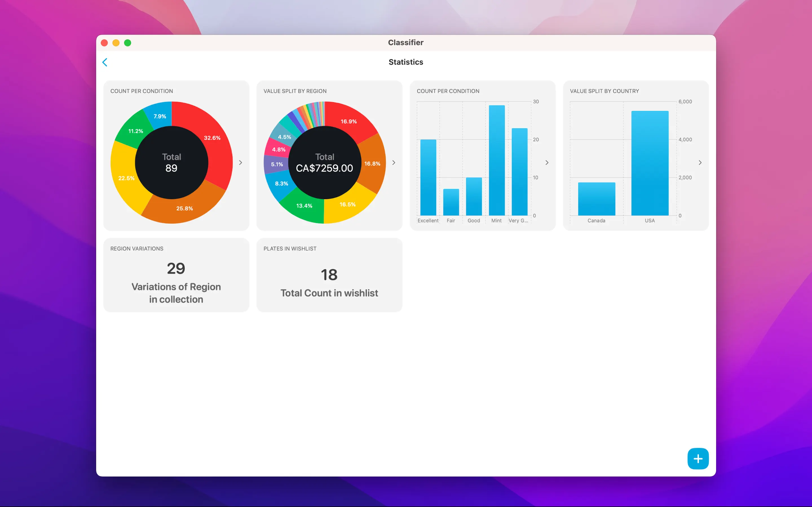The height and width of the screenshot is (507, 812).
Task: Select the yellow 22.5% donut slice
Action: [127, 178]
